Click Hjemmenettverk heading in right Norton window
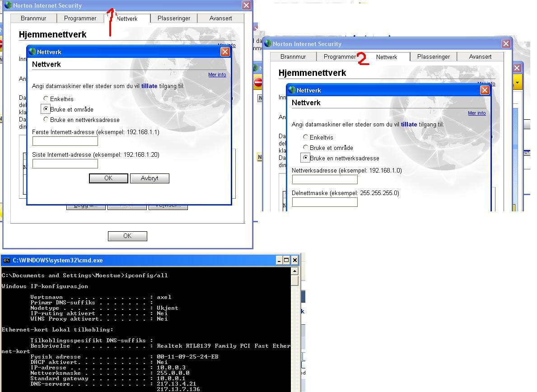Screen dimensions: 537x392 click(x=313, y=73)
